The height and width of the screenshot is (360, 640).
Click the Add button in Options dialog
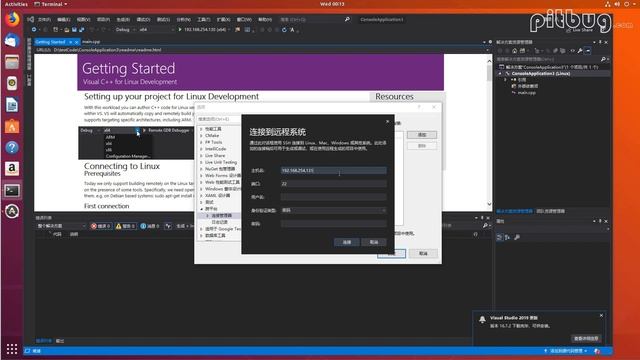point(422,135)
